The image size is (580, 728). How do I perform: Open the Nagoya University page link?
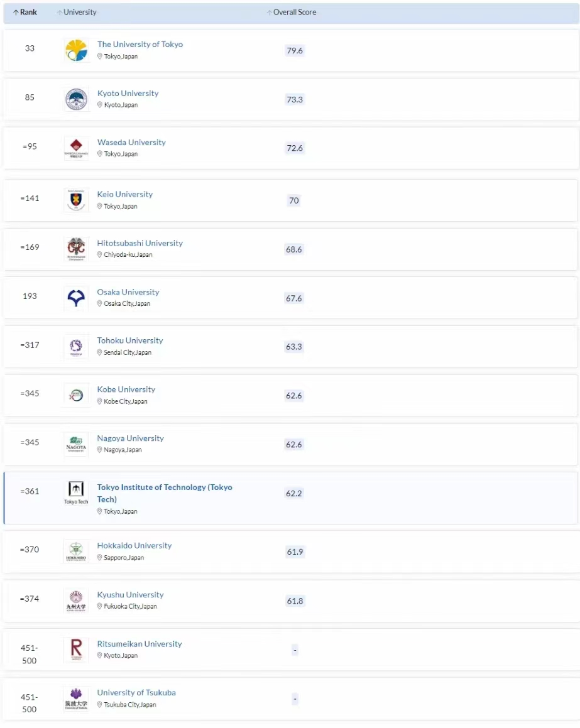tap(130, 438)
